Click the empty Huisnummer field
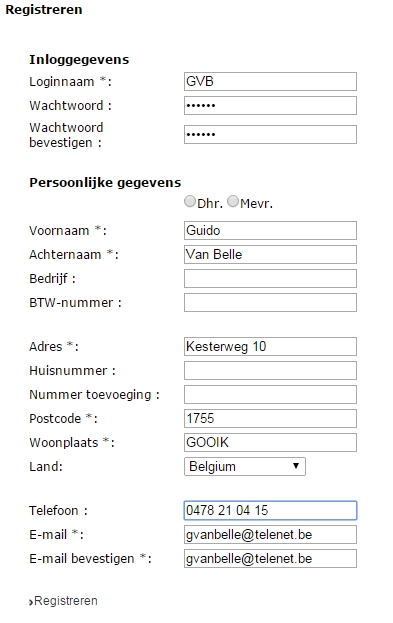This screenshot has height=623, width=393. (x=270, y=371)
